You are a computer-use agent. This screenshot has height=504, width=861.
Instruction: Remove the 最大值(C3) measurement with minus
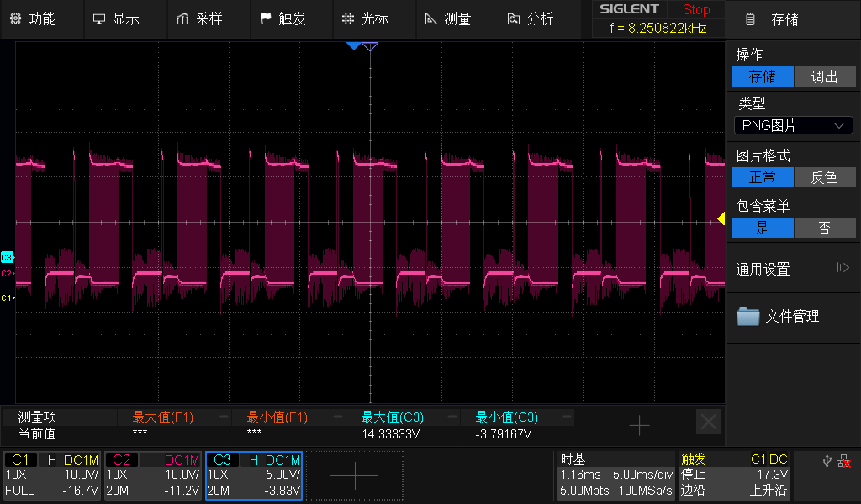click(x=452, y=417)
